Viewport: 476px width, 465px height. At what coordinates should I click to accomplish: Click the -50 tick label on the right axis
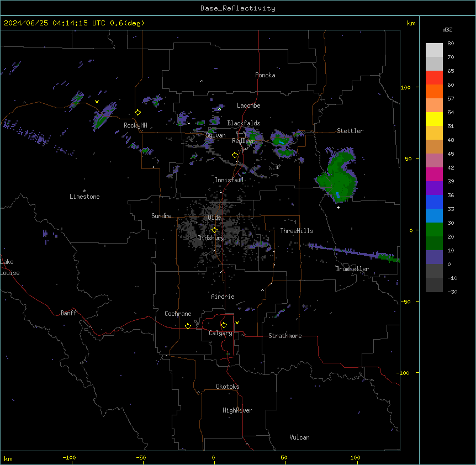(405, 302)
